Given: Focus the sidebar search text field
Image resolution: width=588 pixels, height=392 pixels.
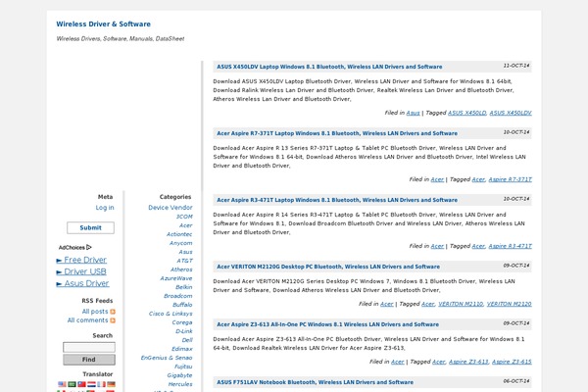Looking at the screenshot, I should point(89,347).
